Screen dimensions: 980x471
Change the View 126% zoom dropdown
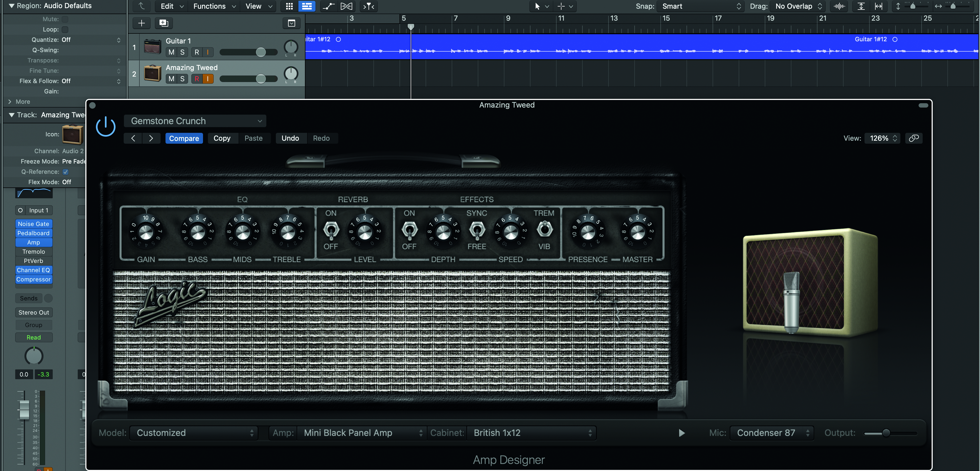tap(883, 138)
